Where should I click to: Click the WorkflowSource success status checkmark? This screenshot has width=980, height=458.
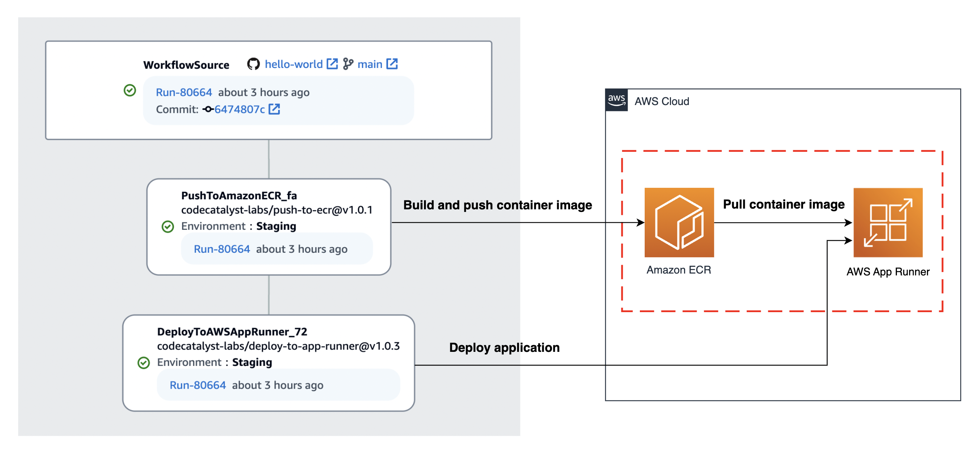point(130,90)
